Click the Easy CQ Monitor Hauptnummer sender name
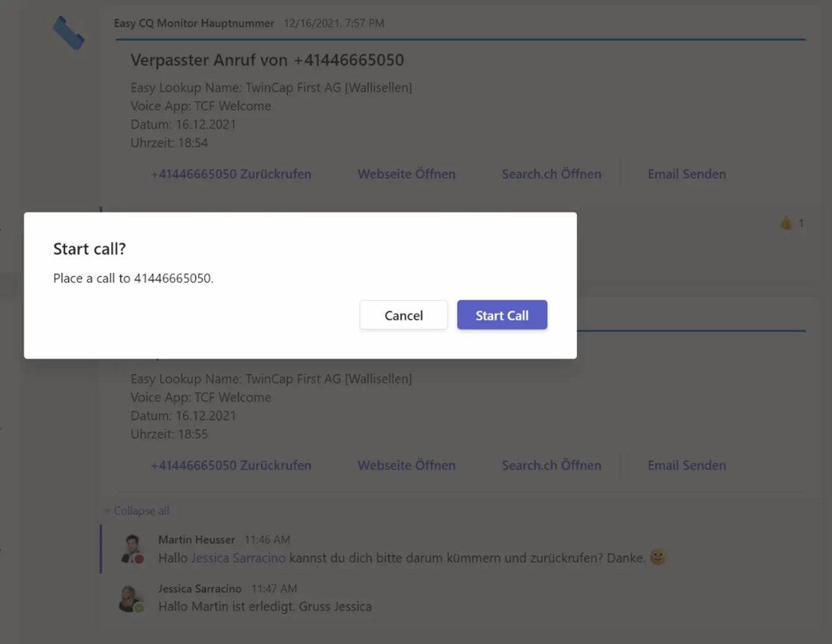The image size is (832, 644). (194, 23)
